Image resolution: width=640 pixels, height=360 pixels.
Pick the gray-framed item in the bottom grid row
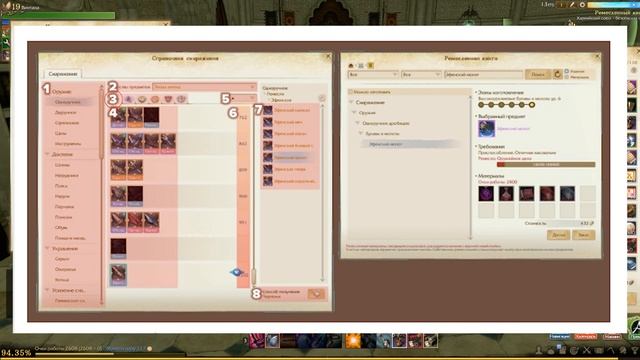coord(118,275)
